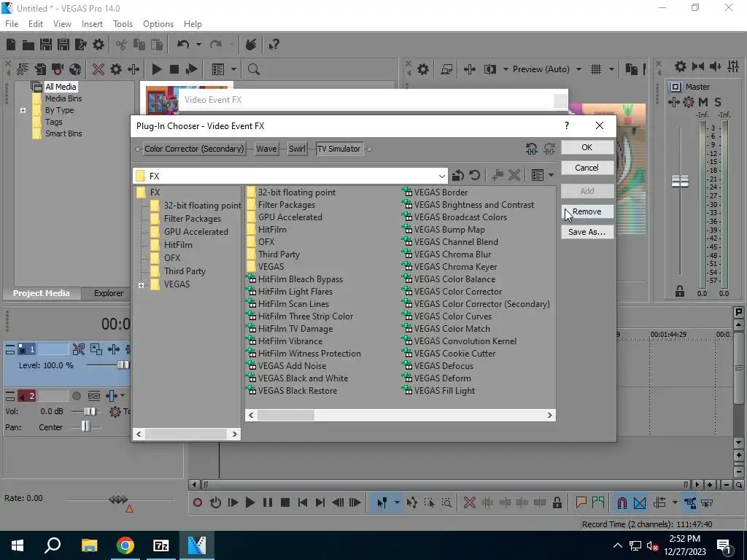Viewport: 747px width, 560px height.
Task: Open Google Chrome from taskbar
Action: point(125,545)
